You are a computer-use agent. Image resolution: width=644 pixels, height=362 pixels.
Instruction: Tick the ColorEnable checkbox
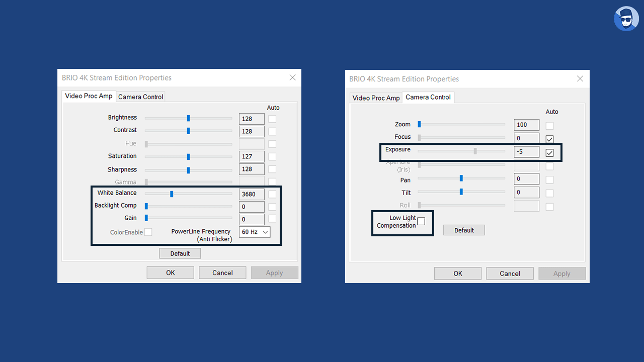148,232
